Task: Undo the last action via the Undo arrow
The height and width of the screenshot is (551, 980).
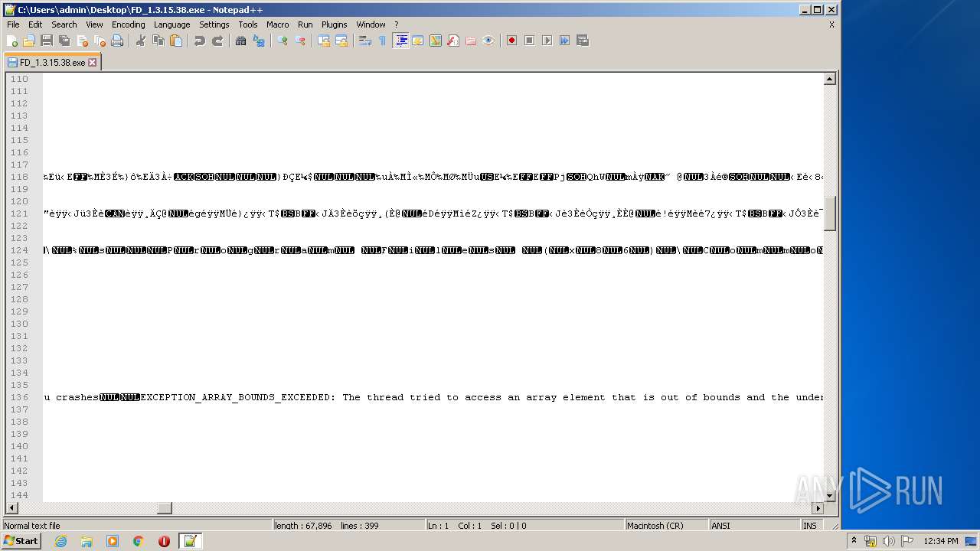Action: click(200, 41)
